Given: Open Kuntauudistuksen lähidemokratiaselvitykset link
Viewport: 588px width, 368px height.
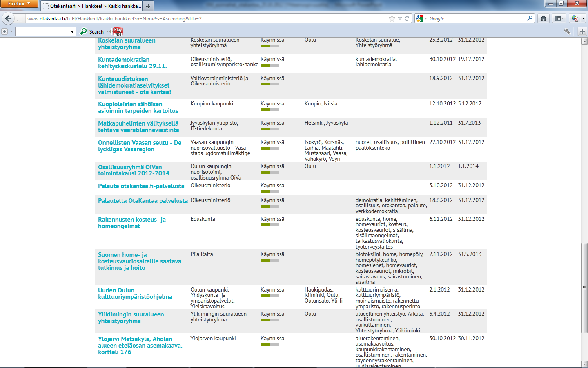Looking at the screenshot, I should [x=134, y=85].
